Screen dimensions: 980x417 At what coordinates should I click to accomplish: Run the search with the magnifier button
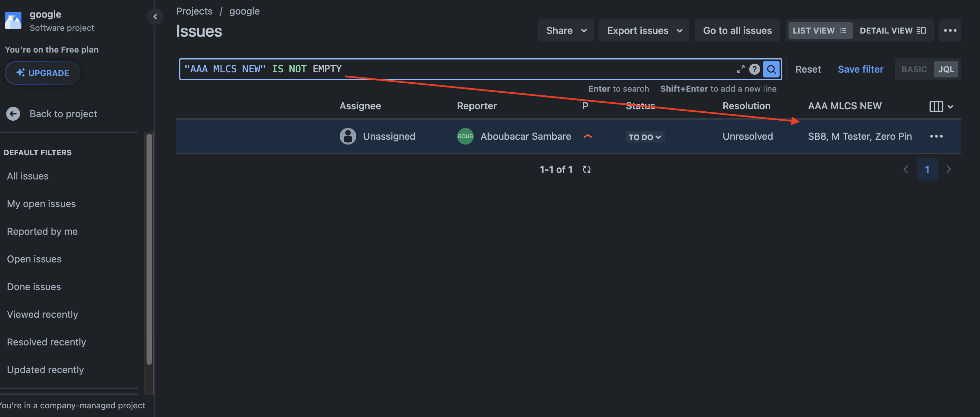[771, 69]
